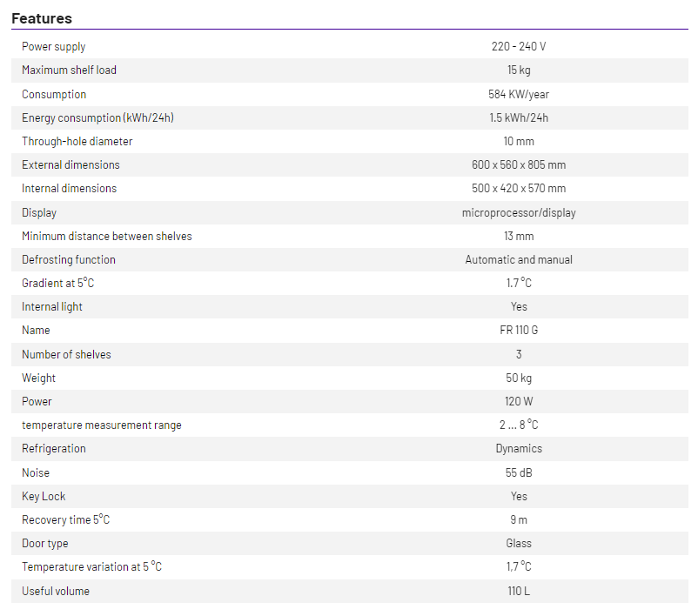Click the Features heading
698x616 pixels.
[42, 18]
